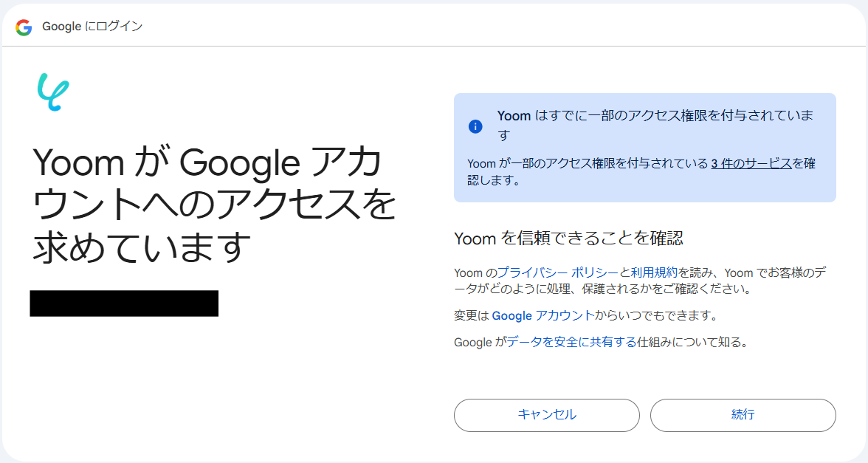Click the large Yoom access request heading
This screenshot has width=868, height=463.
point(214,205)
